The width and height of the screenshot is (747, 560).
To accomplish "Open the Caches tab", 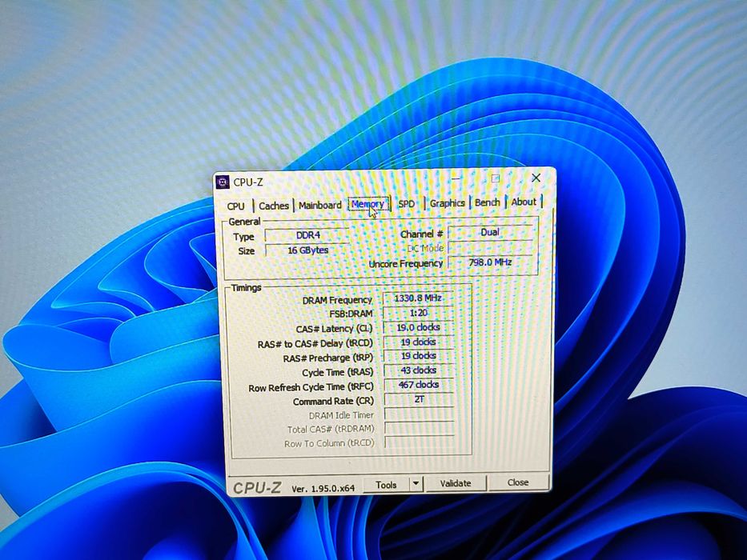I will coord(274,206).
